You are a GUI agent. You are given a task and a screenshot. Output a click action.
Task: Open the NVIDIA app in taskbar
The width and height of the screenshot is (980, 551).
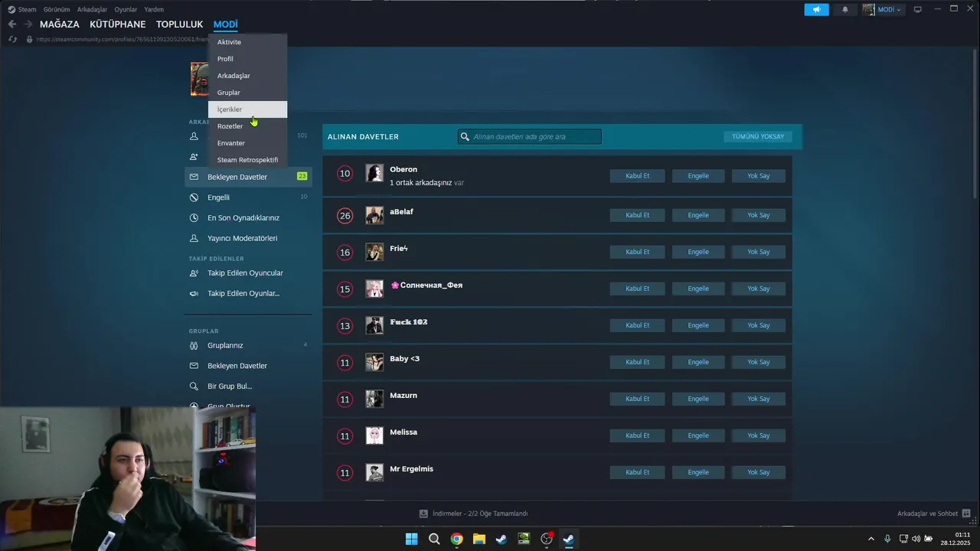[524, 539]
